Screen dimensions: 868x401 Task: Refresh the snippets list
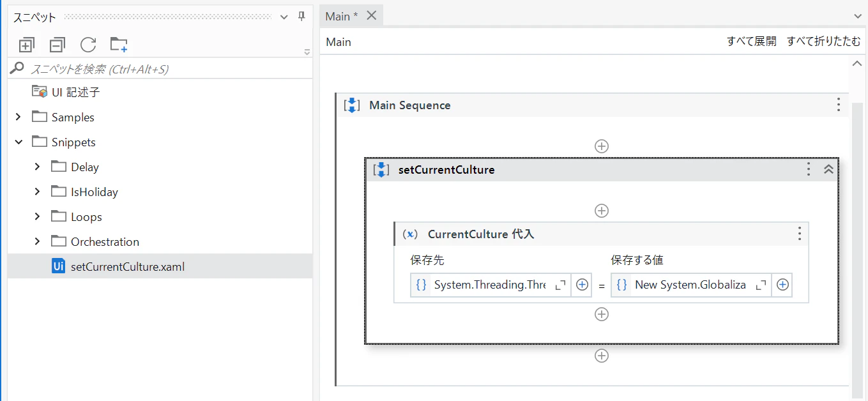[88, 45]
